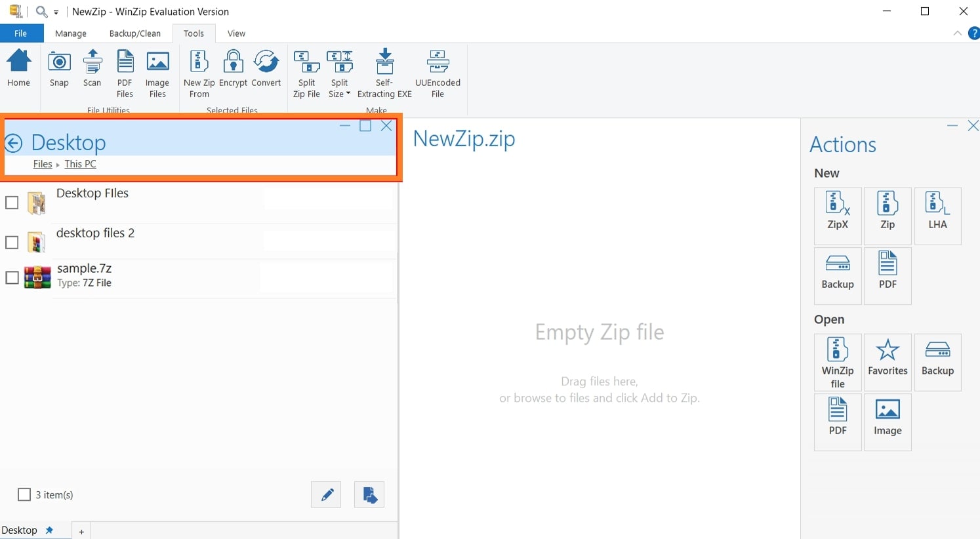Launch the Scan tool
Viewport: 980px width, 539px height.
pyautogui.click(x=92, y=68)
